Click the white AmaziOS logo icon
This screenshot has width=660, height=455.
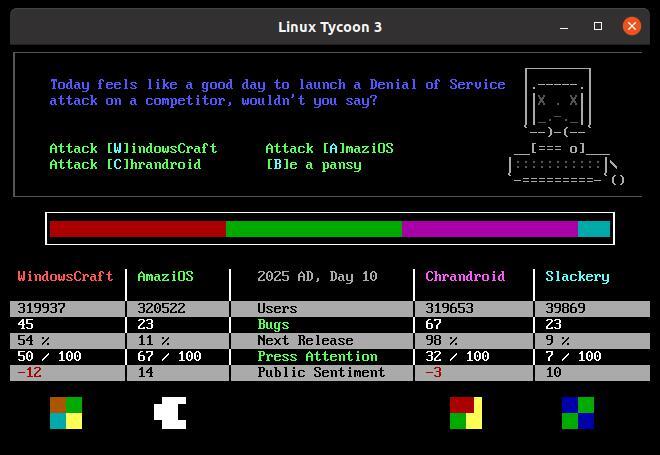click(x=170, y=413)
